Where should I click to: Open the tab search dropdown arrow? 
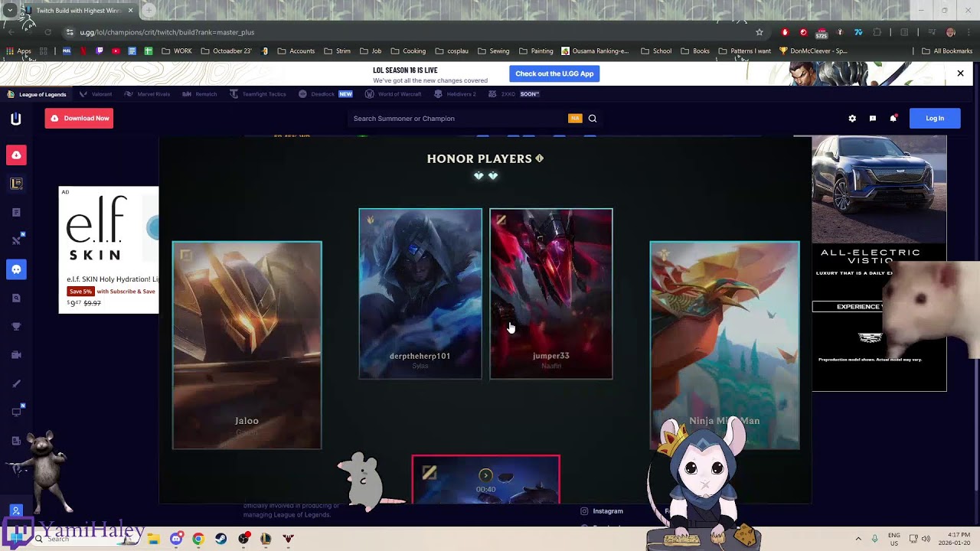9,11
